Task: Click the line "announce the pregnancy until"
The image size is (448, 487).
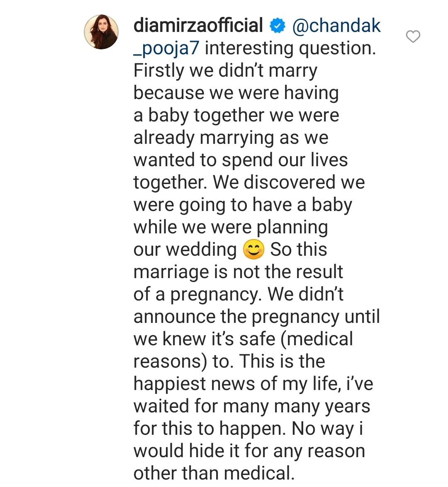Action: tap(256, 317)
